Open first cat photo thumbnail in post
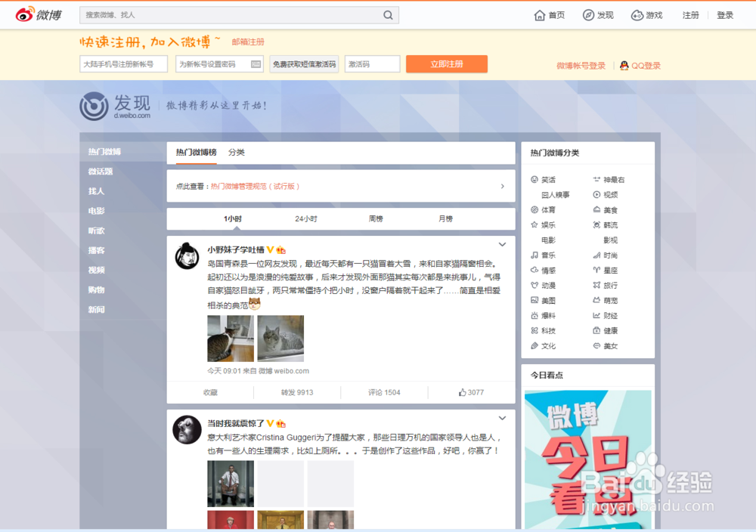 pyautogui.click(x=231, y=339)
